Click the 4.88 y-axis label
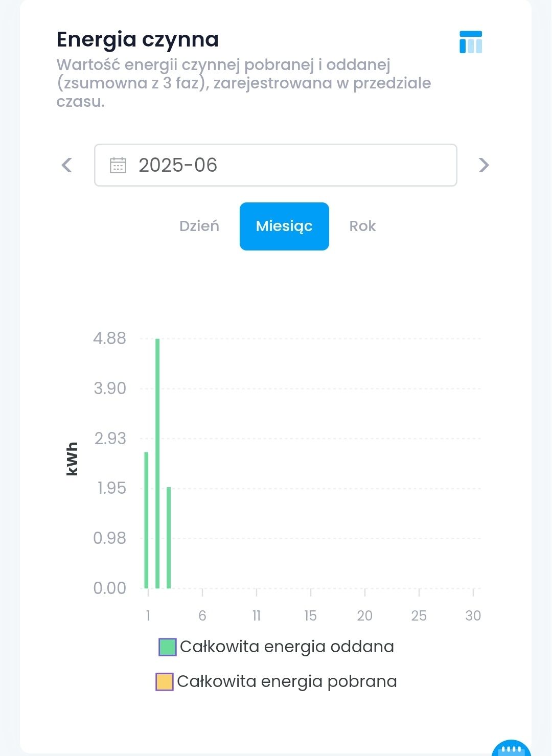 (109, 338)
